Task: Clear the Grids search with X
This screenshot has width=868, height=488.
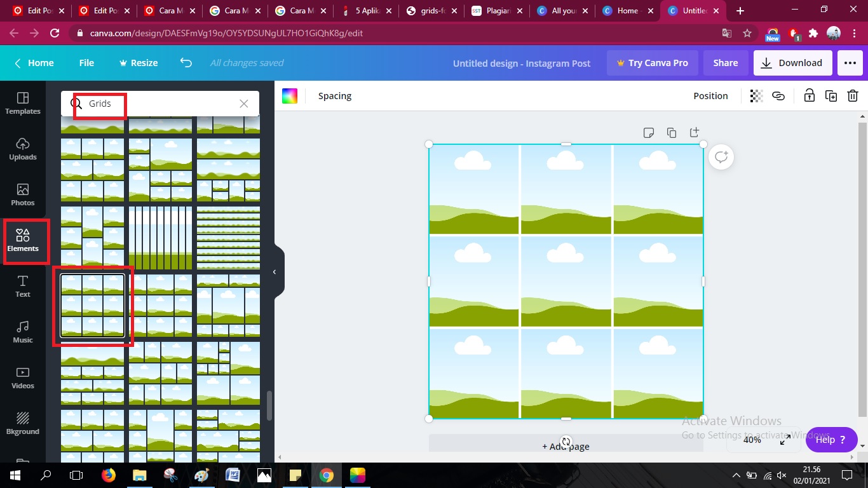Action: click(243, 104)
